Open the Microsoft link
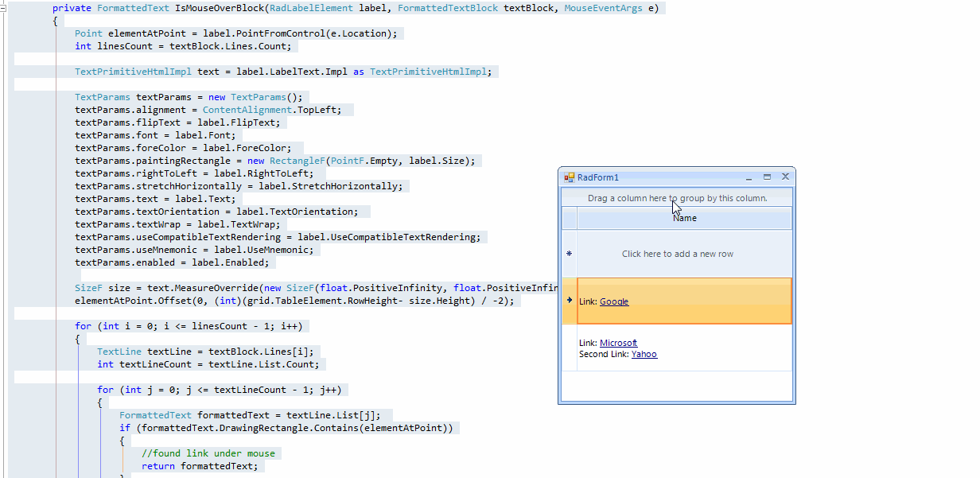The image size is (980, 478). (x=619, y=343)
